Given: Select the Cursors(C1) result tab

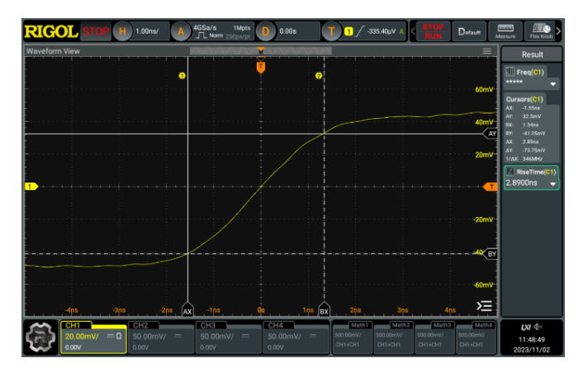Looking at the screenshot, I should coord(524,99).
